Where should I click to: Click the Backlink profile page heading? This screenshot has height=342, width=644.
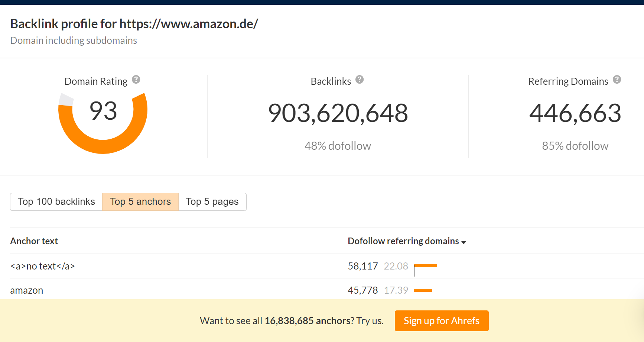[x=134, y=24]
